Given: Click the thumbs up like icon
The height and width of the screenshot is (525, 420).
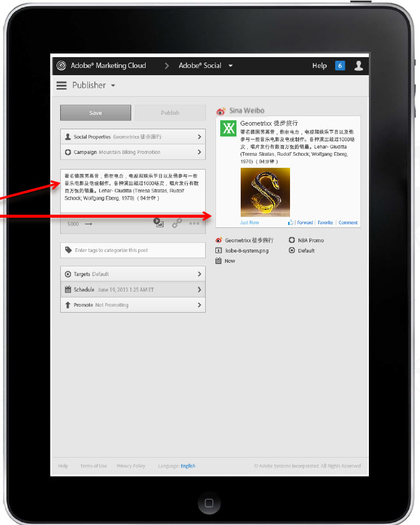Looking at the screenshot, I should point(291,223).
